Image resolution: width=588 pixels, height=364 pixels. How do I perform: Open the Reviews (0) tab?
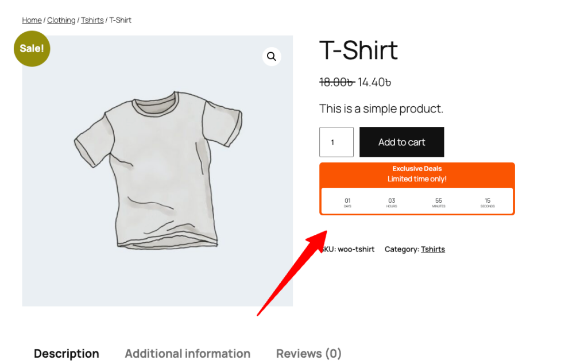click(x=308, y=353)
